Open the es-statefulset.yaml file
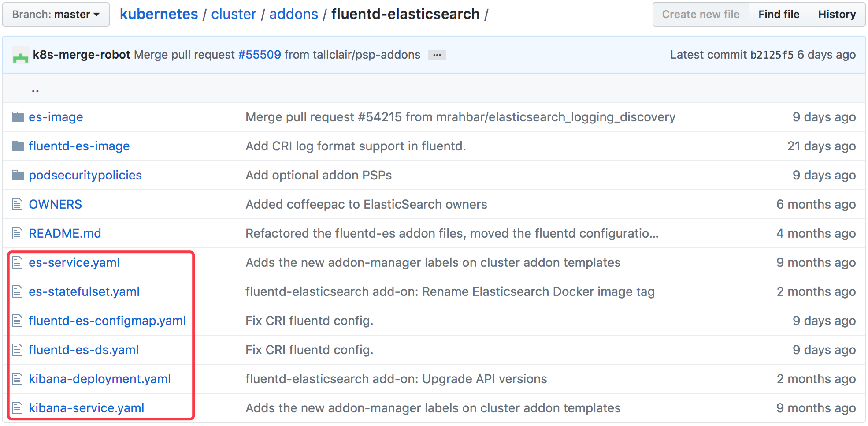The image size is (868, 426). pyautogui.click(x=84, y=291)
